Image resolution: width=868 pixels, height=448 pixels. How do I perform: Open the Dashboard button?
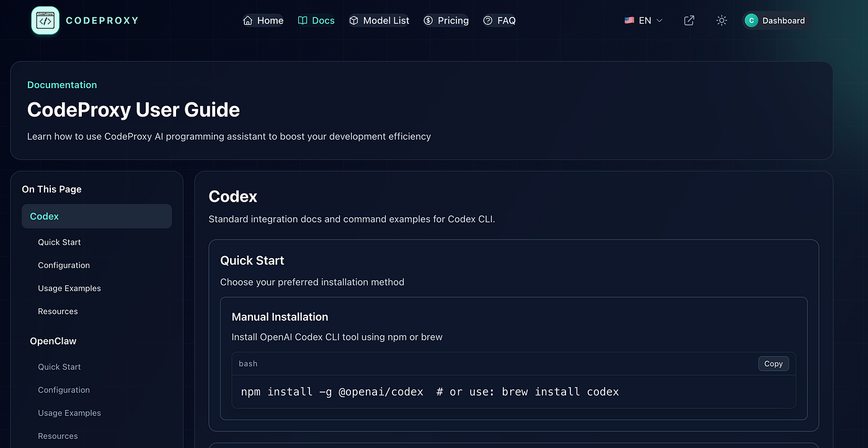click(x=776, y=20)
